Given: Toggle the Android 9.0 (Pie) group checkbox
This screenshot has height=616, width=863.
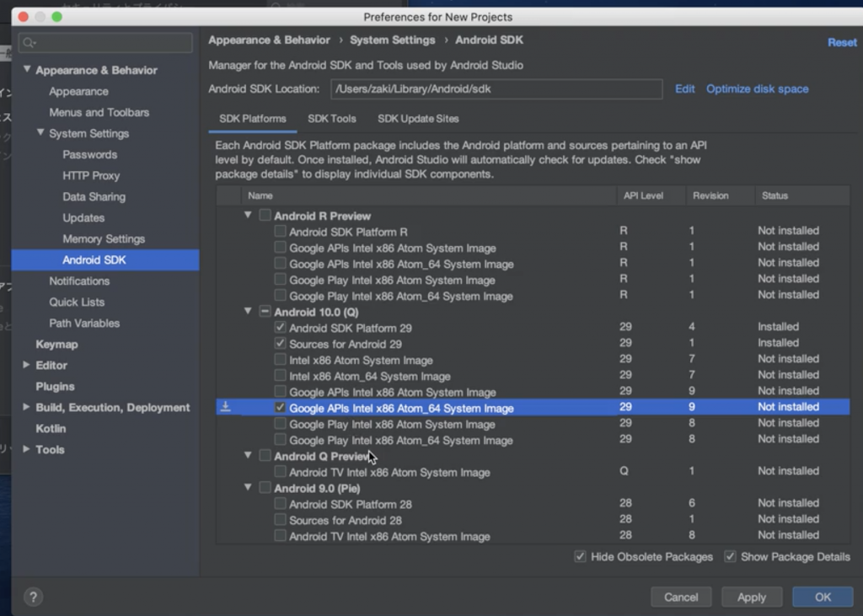Looking at the screenshot, I should pyautogui.click(x=265, y=487).
